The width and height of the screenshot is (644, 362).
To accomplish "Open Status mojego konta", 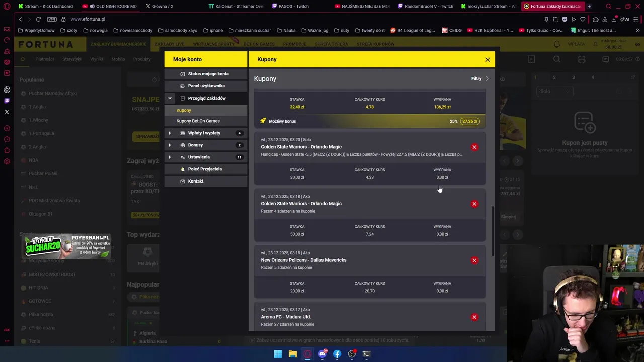I will click(206, 74).
